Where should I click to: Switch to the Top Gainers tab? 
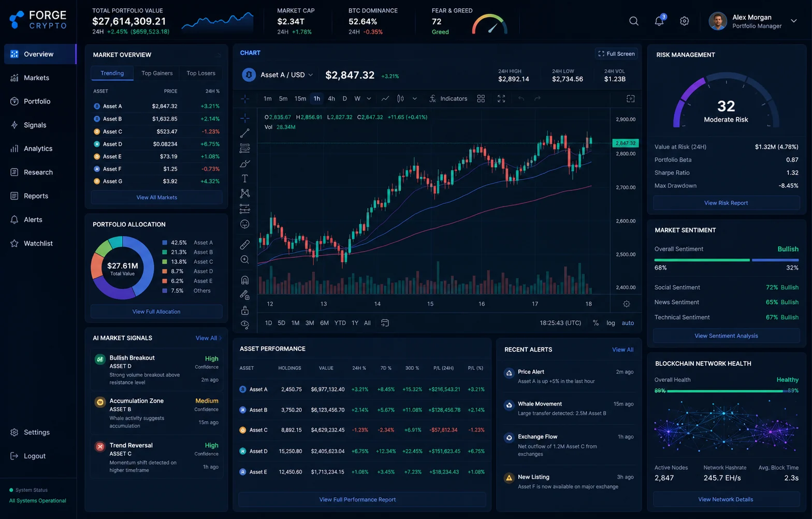pos(157,73)
